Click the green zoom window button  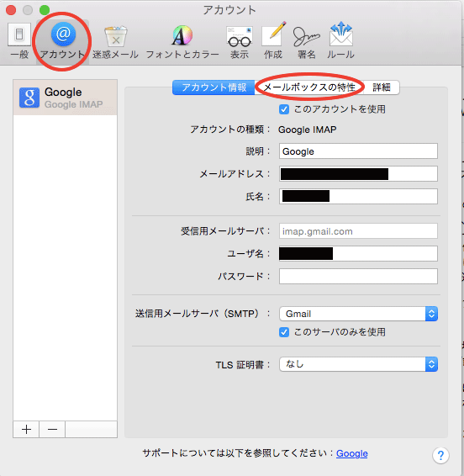pyautogui.click(x=45, y=10)
